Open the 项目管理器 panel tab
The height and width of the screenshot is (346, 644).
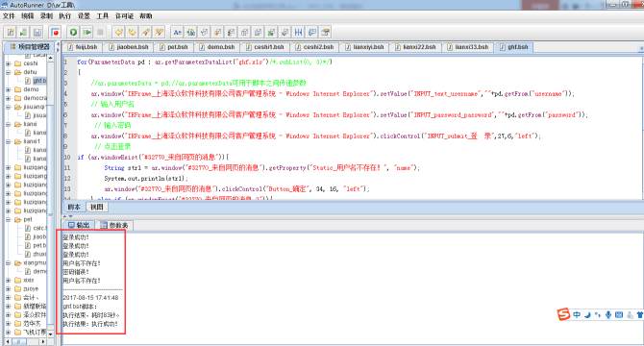(30, 47)
